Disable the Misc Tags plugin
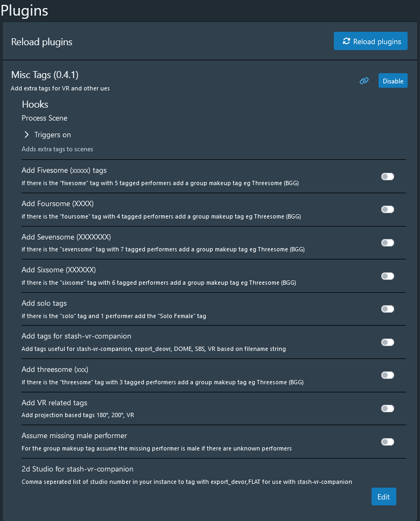 [x=393, y=81]
